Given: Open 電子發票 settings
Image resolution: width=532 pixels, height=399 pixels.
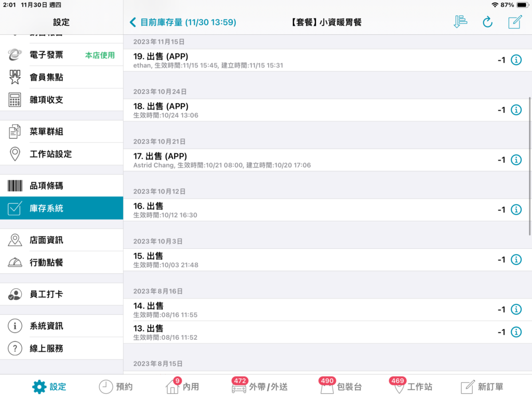Looking at the screenshot, I should point(61,55).
